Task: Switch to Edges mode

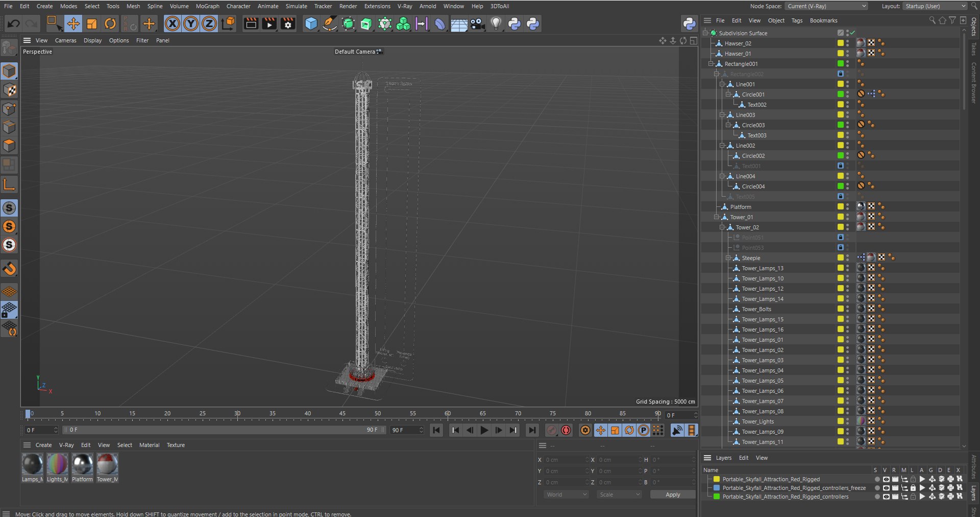Action: coord(9,127)
